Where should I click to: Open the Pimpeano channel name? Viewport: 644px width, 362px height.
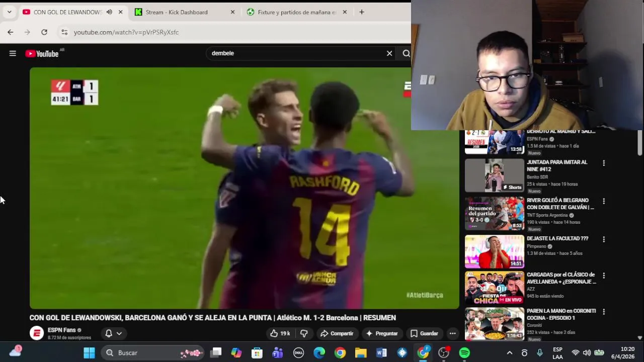pos(536,246)
